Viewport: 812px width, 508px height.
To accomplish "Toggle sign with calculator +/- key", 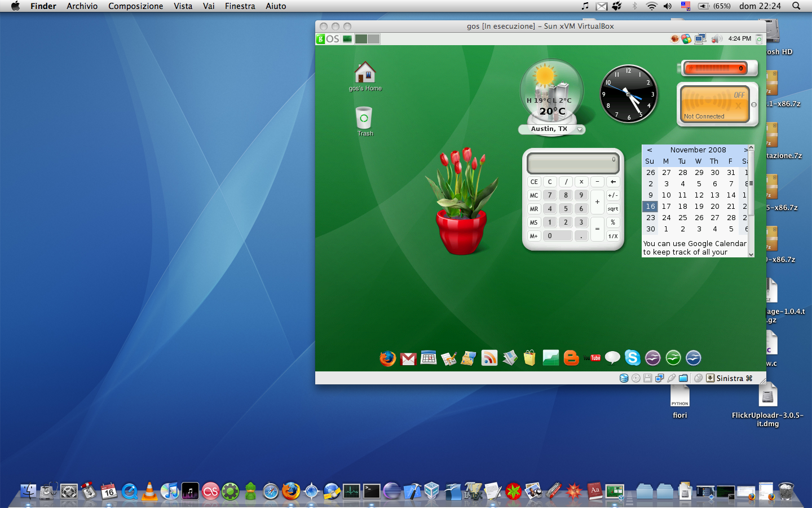I will (613, 195).
